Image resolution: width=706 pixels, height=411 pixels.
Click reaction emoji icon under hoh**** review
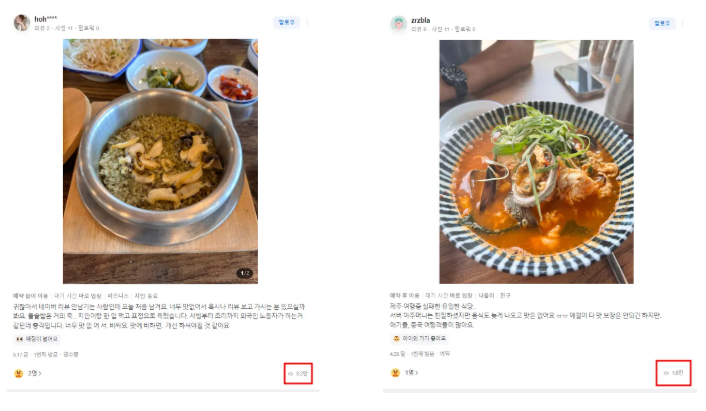coord(18,373)
